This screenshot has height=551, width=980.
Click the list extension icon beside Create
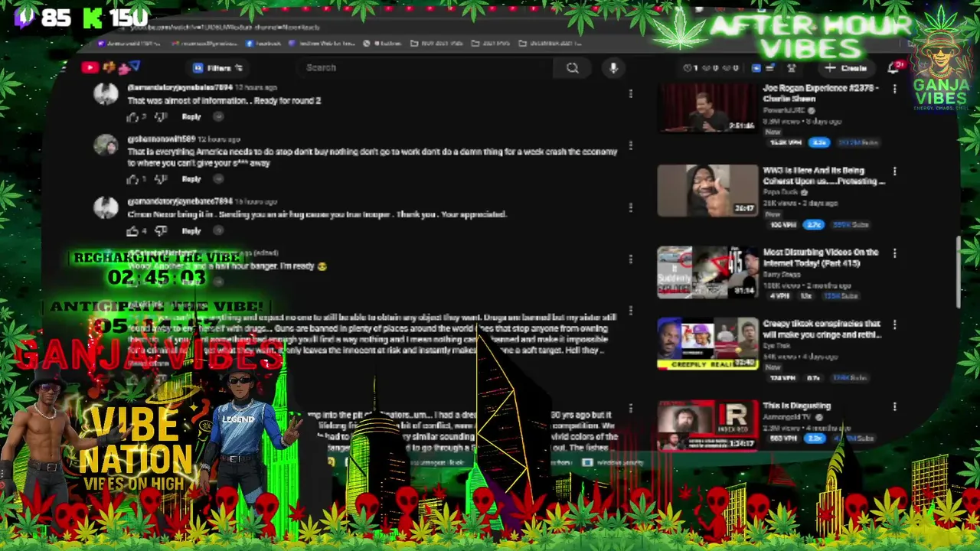(x=769, y=68)
